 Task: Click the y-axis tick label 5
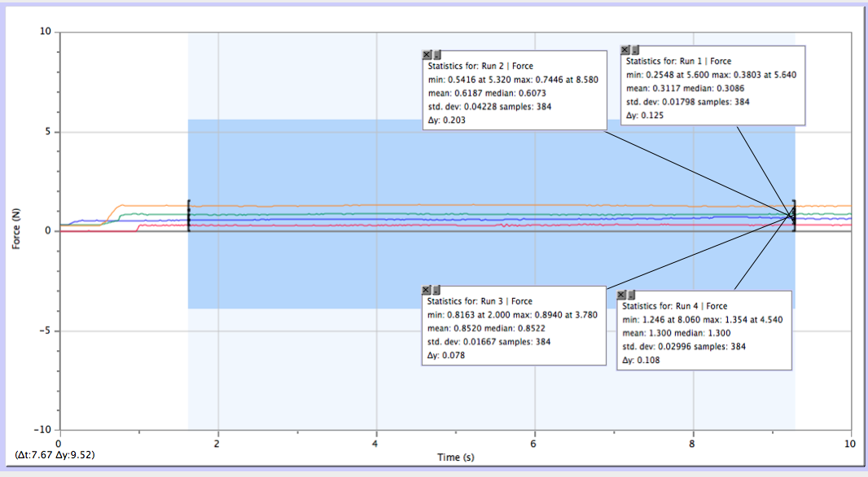click(x=48, y=132)
